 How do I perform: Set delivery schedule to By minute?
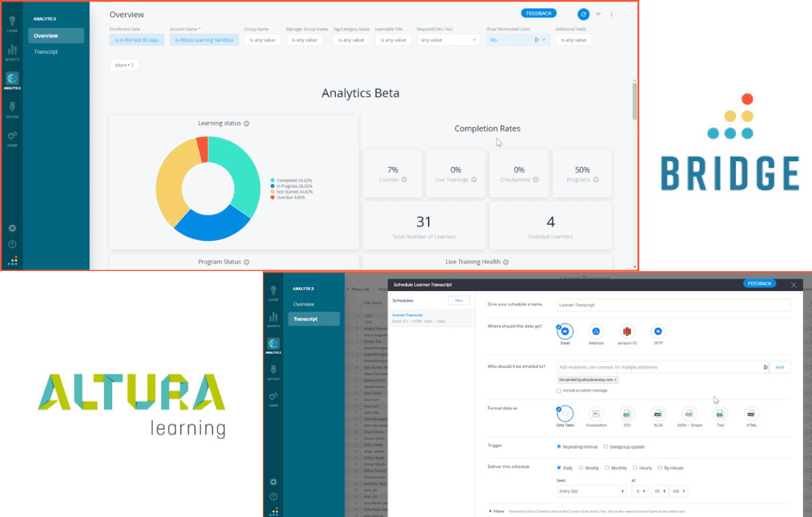(x=660, y=468)
